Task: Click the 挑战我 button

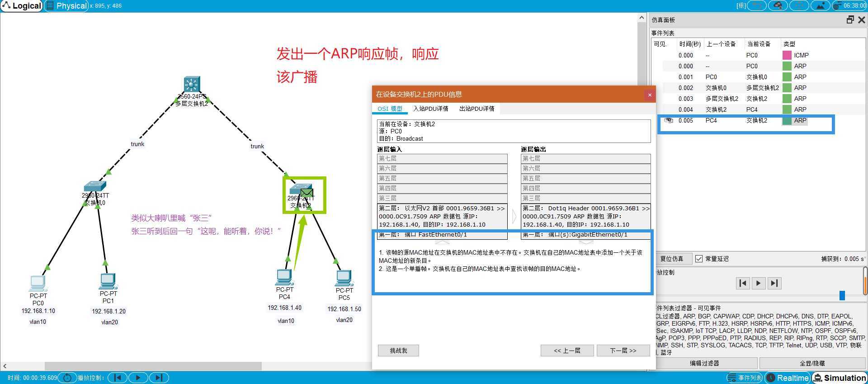Action: [x=398, y=351]
